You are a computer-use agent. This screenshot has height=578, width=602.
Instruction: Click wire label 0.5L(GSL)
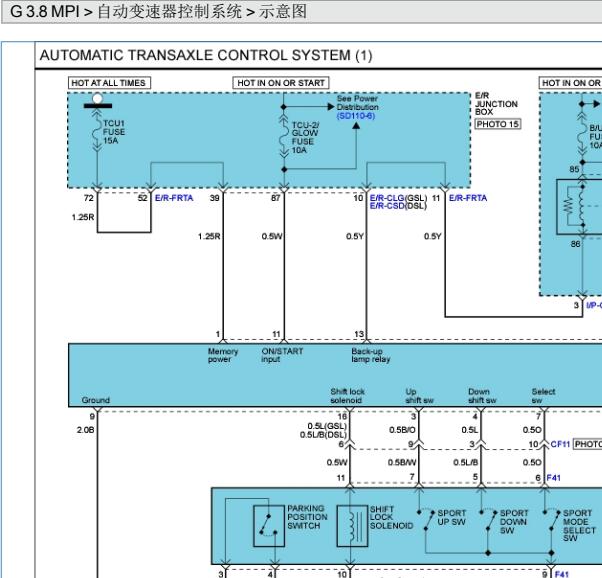(327, 426)
